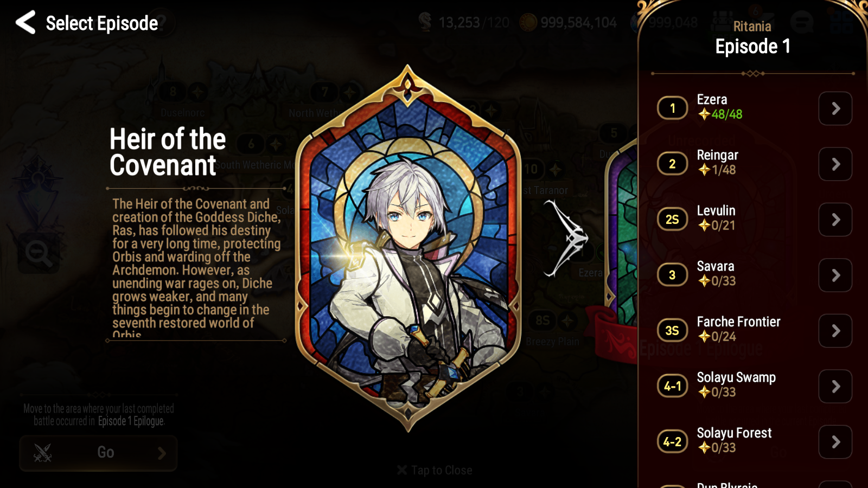The height and width of the screenshot is (488, 868).
Task: Select the round badge numbered 1 for Ezera
Action: [x=672, y=108]
